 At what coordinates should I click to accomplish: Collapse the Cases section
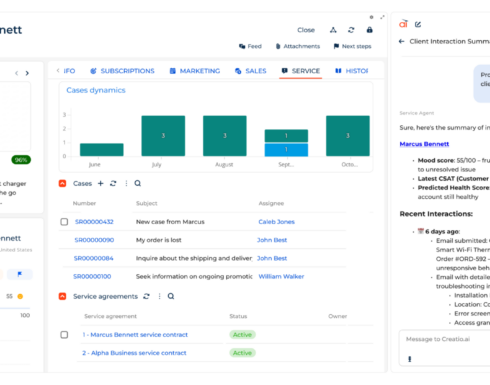coord(62,183)
